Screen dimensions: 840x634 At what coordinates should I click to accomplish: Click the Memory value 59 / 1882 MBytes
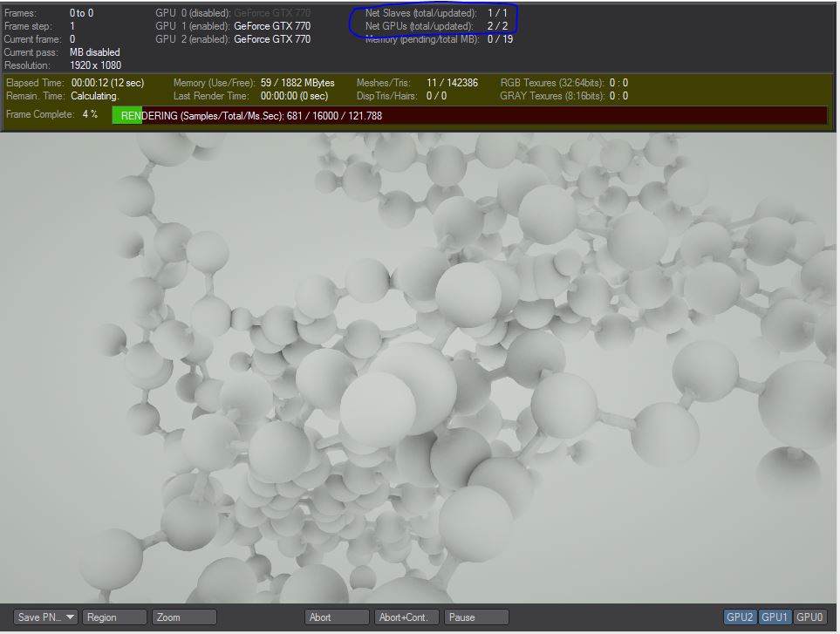coord(297,83)
